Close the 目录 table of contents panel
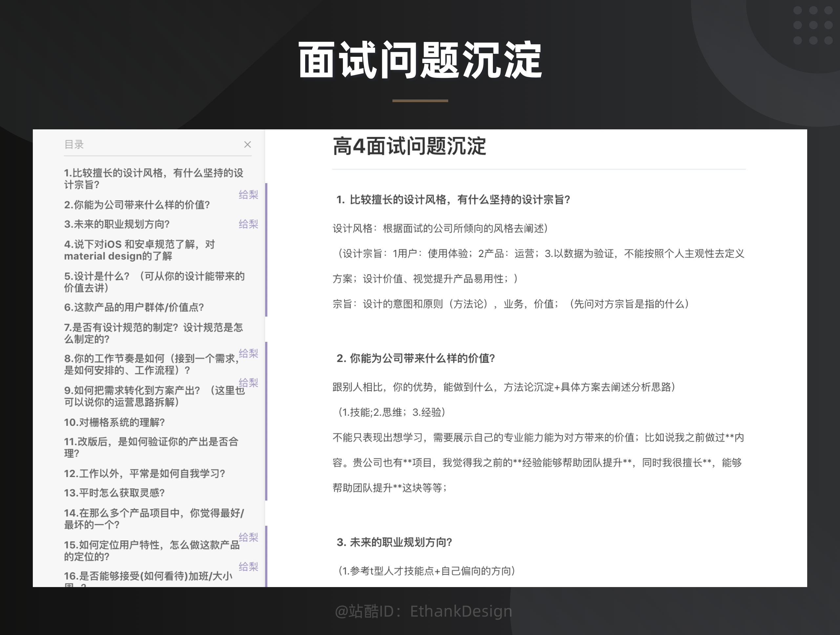 [x=247, y=144]
